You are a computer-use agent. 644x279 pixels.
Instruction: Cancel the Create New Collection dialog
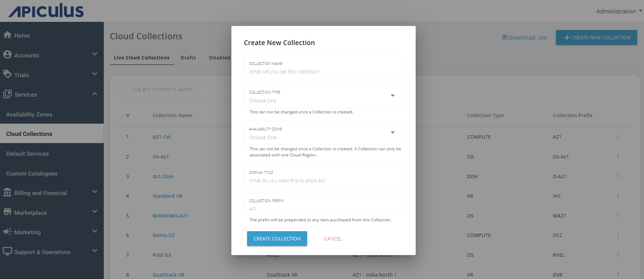(333, 239)
